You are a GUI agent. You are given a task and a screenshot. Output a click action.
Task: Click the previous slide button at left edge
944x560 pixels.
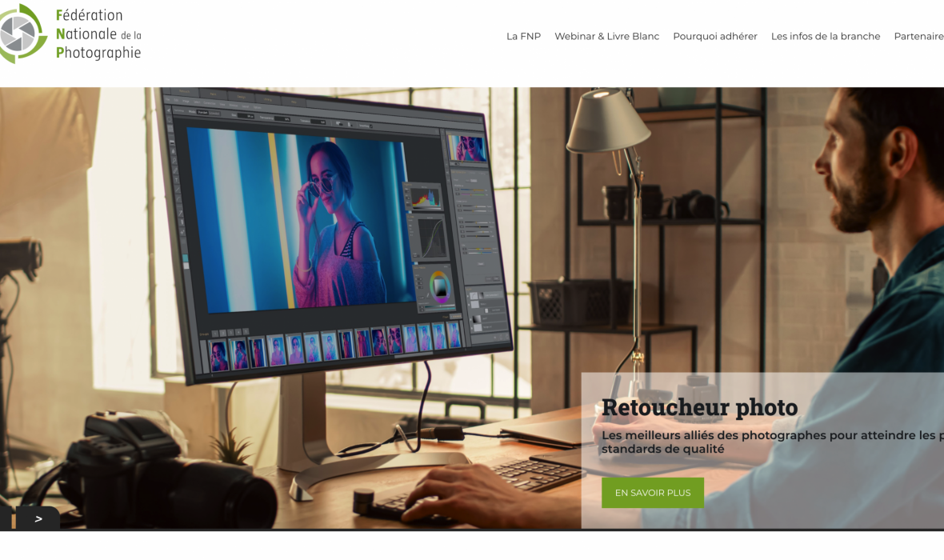pos(6,518)
